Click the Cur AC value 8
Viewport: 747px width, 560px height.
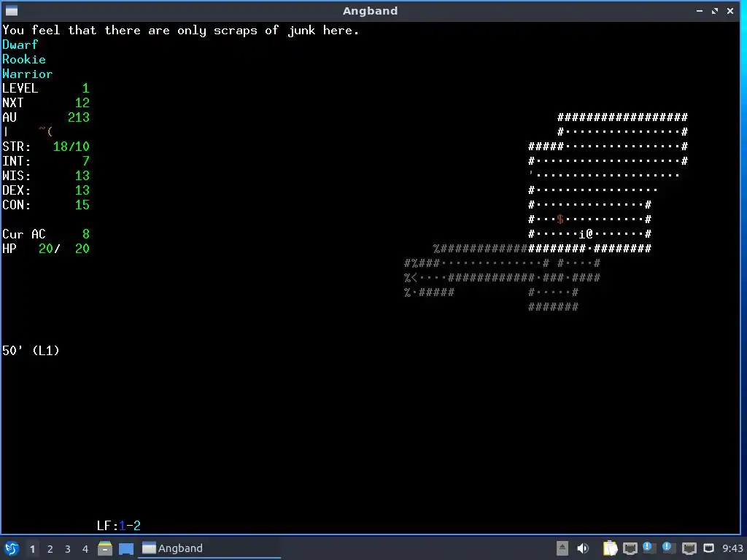(x=86, y=234)
